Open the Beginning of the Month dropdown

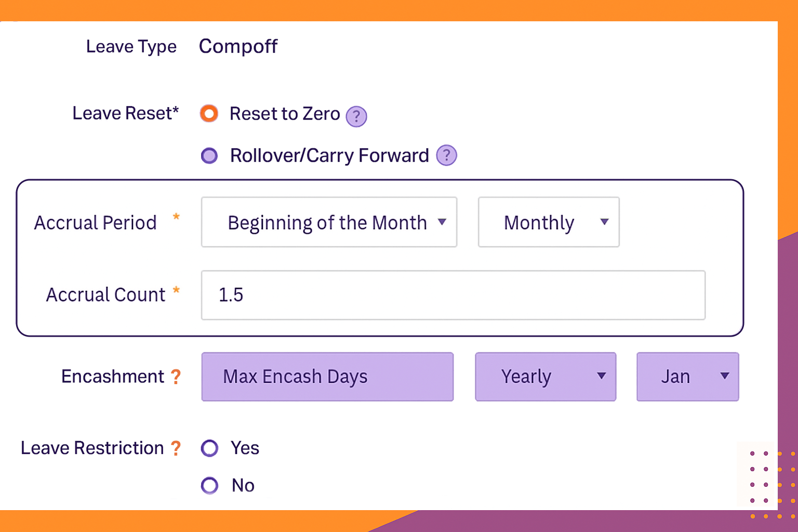(x=329, y=222)
